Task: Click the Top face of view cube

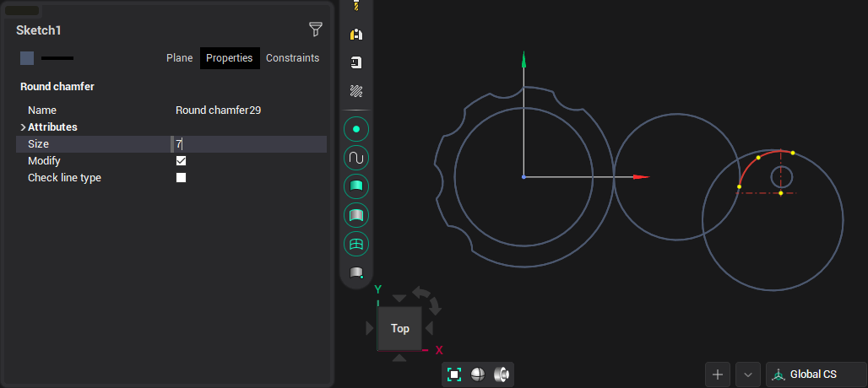Action: point(400,328)
